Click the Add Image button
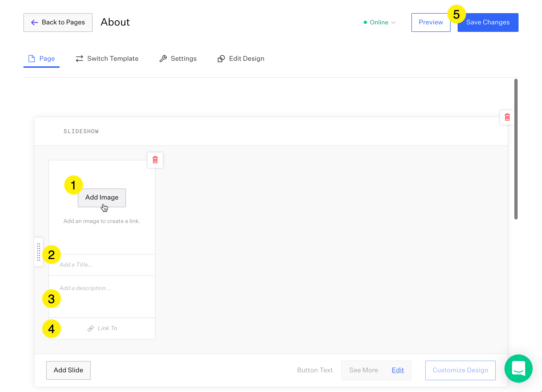 (102, 197)
